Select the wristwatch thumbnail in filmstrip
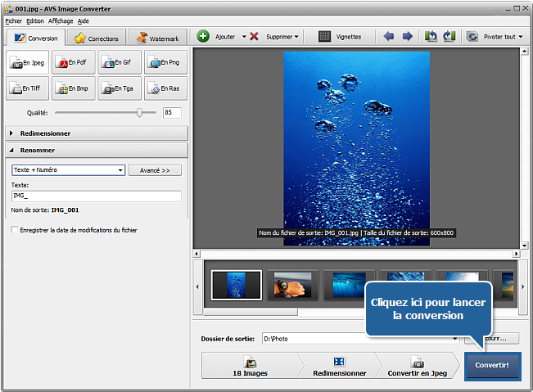533x392 pixels. (292, 285)
